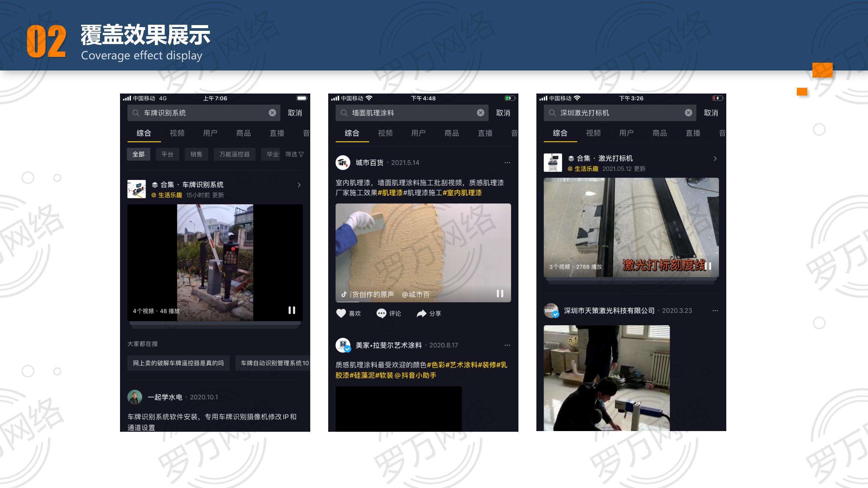868x488 pixels.
Task: Click Wi-Fi icon in 下午3:26 status bar
Action: pyautogui.click(x=577, y=98)
